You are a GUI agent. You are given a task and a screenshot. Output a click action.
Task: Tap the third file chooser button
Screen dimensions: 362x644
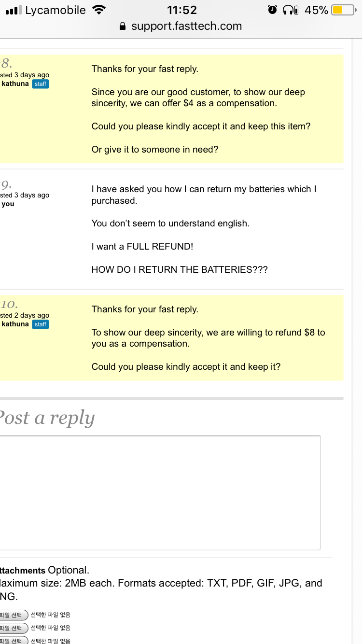click(13, 640)
